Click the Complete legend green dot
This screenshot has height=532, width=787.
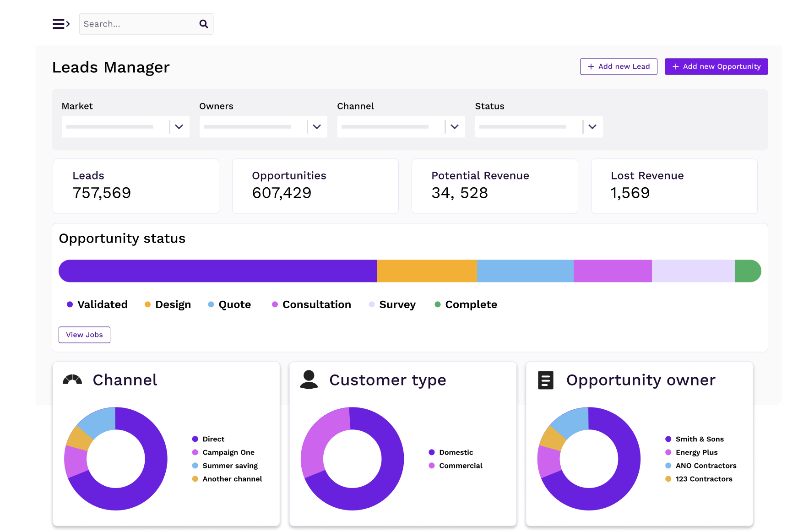pos(438,304)
